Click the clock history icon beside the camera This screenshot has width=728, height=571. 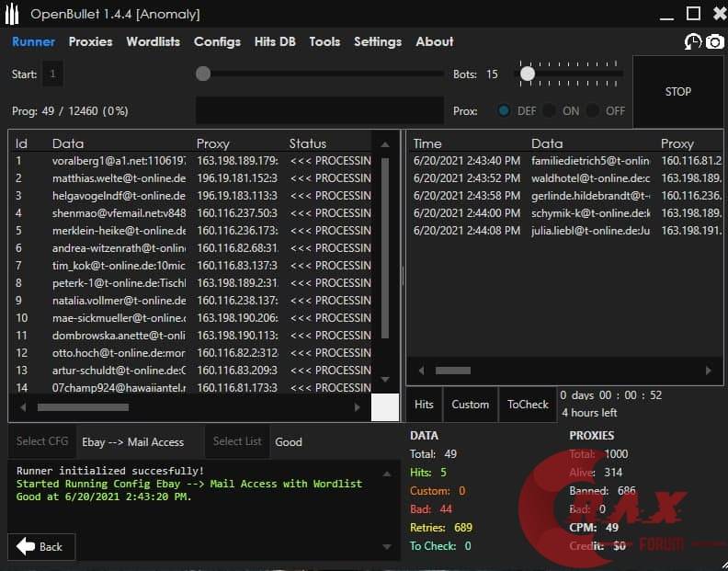[x=693, y=42]
